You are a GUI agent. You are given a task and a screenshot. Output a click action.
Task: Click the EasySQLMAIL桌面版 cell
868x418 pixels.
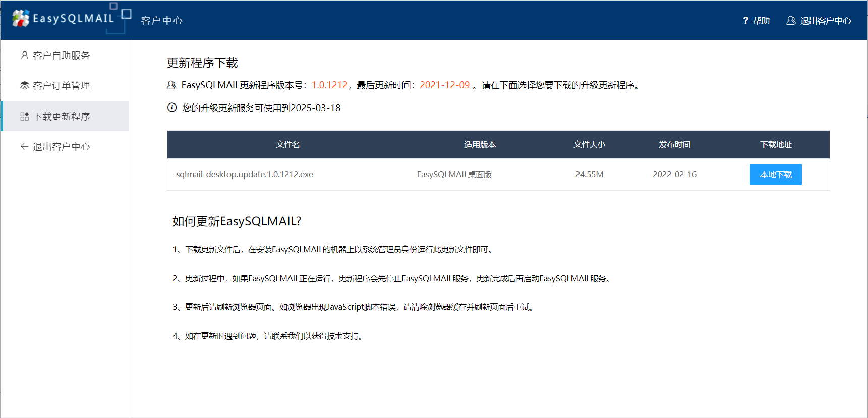tap(454, 174)
